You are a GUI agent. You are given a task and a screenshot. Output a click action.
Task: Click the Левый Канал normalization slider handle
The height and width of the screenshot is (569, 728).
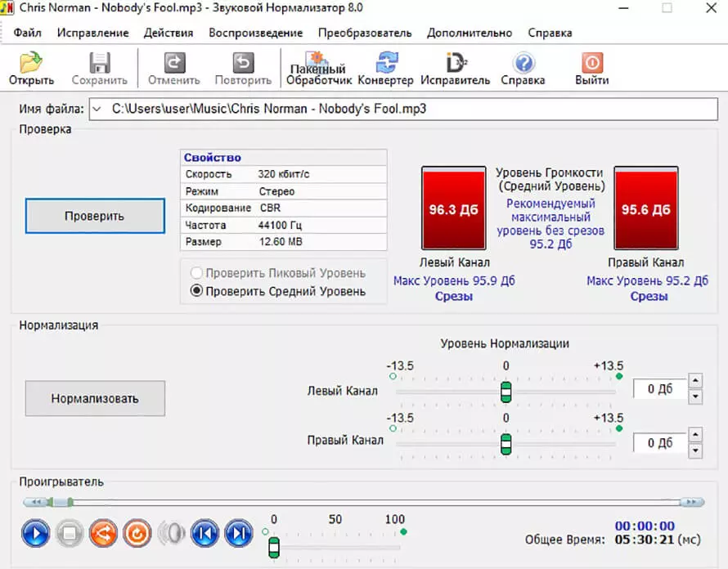pyautogui.click(x=506, y=392)
